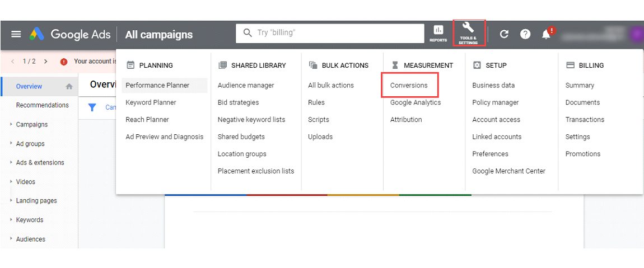This screenshot has height=268, width=644.
Task: Click the All campaigns title
Action: click(x=159, y=35)
